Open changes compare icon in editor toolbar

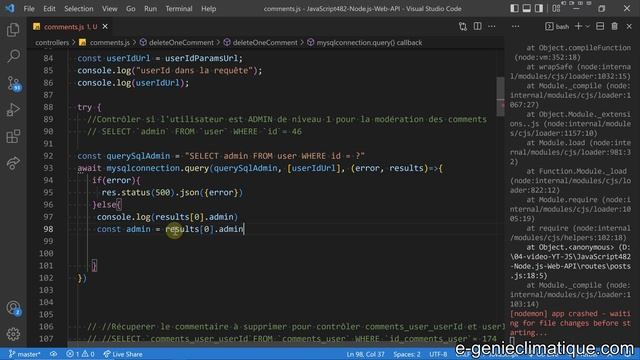click(x=462, y=27)
